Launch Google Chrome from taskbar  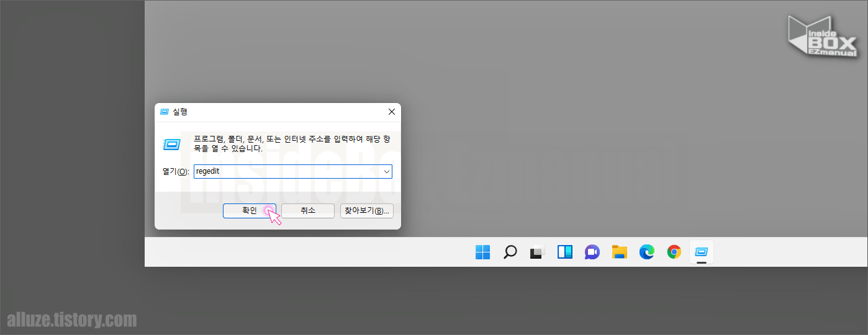[674, 252]
